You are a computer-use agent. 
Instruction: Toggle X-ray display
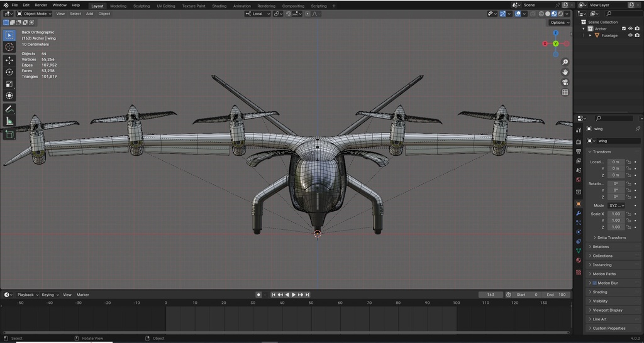coord(533,14)
